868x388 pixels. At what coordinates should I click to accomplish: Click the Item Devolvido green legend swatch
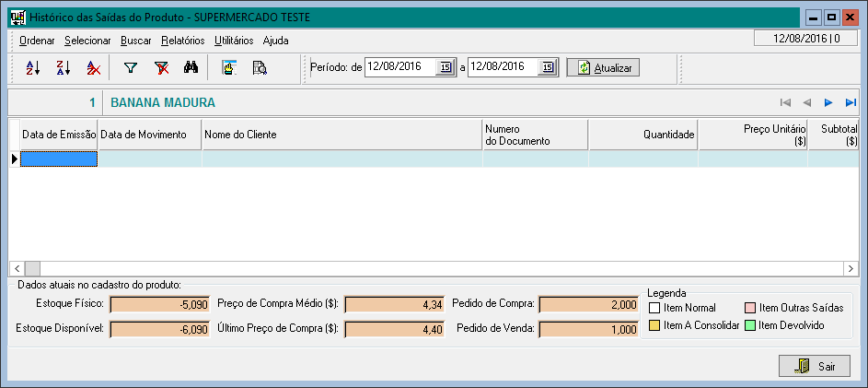(751, 325)
